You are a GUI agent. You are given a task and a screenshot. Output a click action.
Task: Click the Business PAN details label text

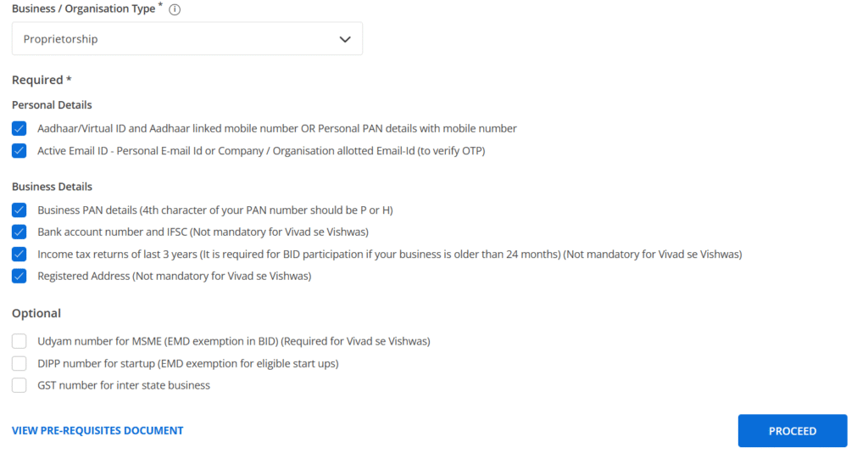[214, 210]
